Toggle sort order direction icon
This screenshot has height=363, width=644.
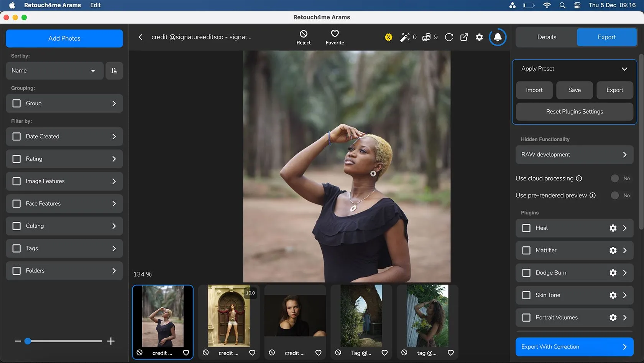114,71
